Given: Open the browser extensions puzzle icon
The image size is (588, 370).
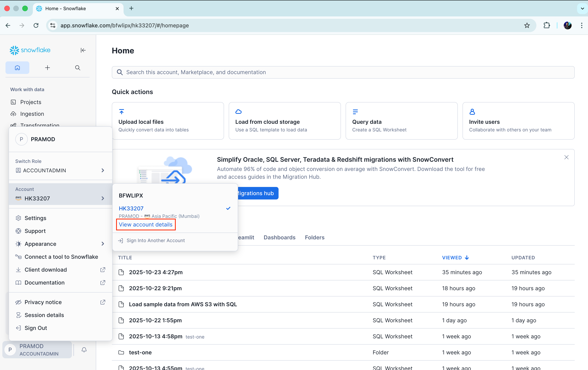Looking at the screenshot, I should coord(547,25).
